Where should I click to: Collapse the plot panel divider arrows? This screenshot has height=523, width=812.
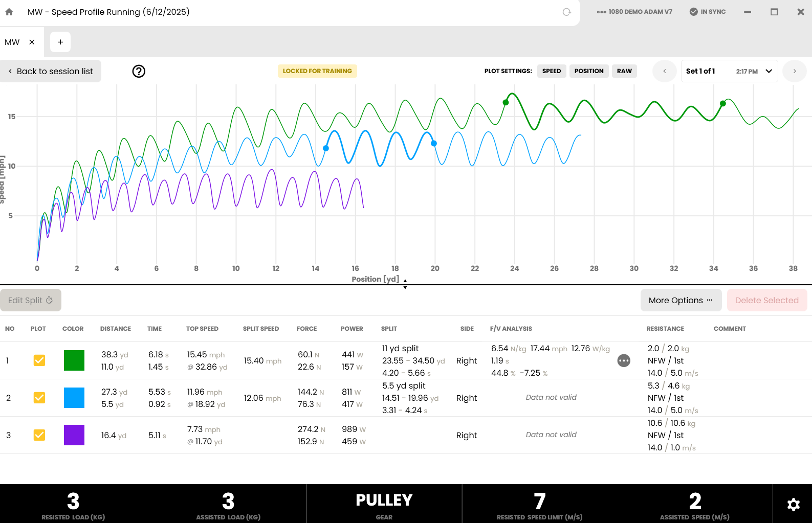405,284
